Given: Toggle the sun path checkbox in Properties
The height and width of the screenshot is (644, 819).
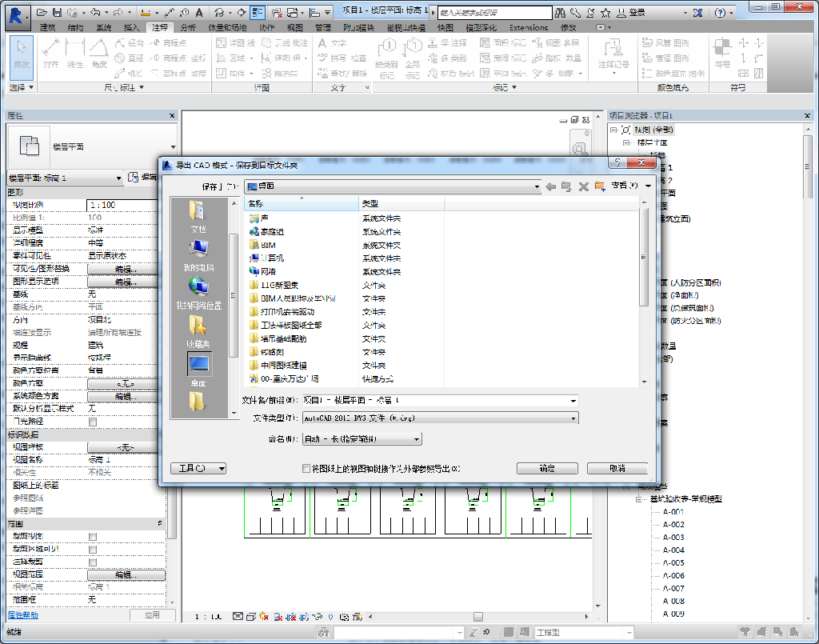Looking at the screenshot, I should coord(93,422).
